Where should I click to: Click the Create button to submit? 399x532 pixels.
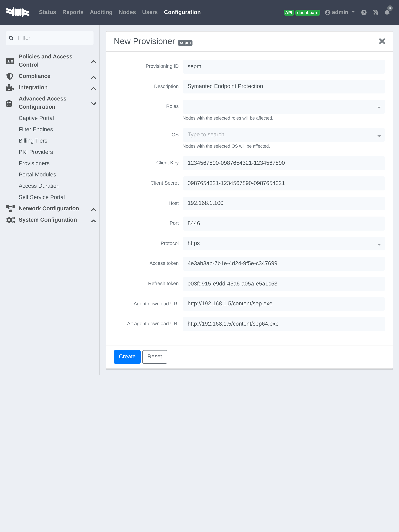[x=127, y=357]
